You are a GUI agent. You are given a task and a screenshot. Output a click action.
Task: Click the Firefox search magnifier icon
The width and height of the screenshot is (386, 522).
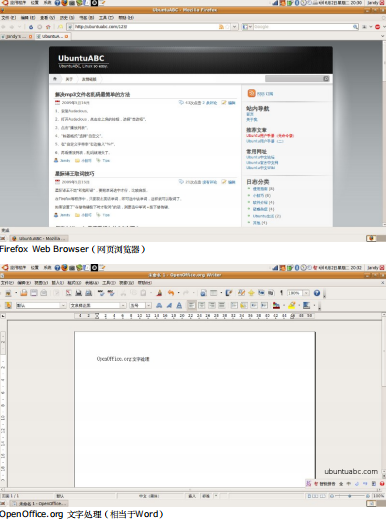(355, 27)
